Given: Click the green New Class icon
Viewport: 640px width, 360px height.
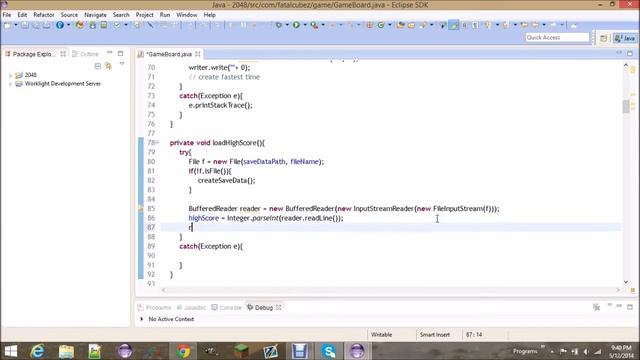Looking at the screenshot, I should point(381,25).
